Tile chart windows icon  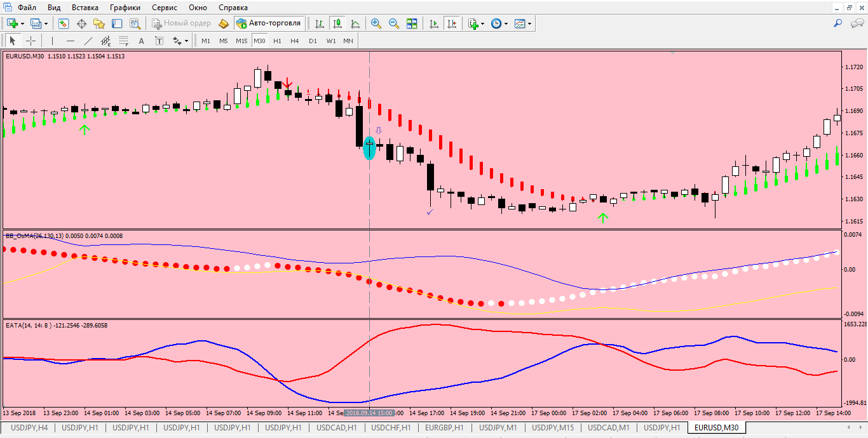[x=412, y=23]
